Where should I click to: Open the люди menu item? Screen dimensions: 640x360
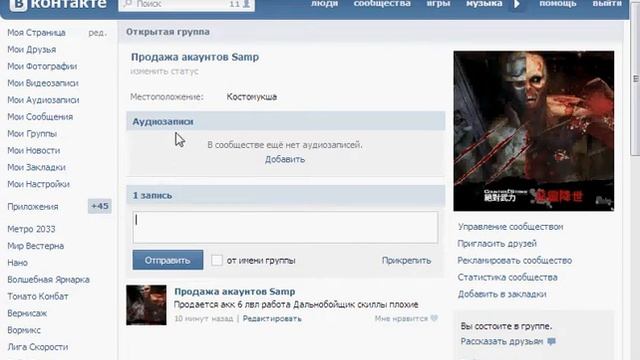(x=324, y=4)
